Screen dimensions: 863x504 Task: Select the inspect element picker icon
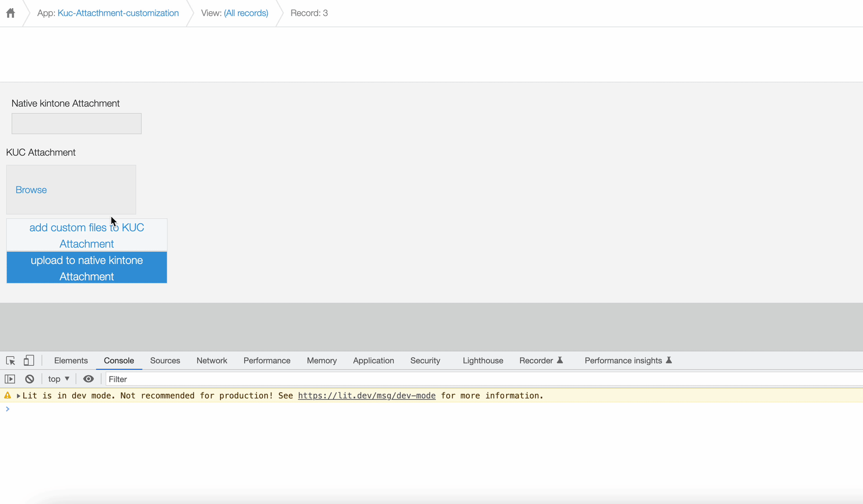coord(10,361)
